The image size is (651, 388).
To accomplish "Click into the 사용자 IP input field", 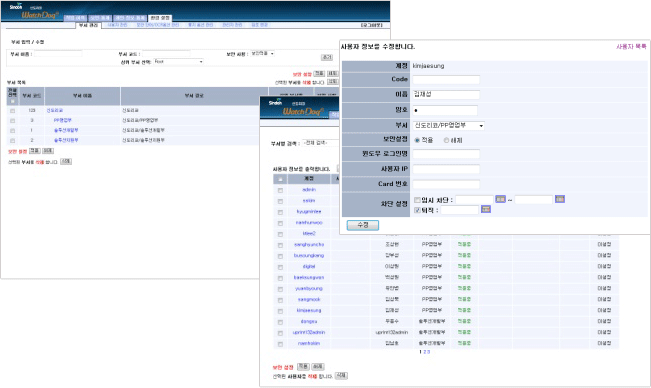I will point(446,169).
